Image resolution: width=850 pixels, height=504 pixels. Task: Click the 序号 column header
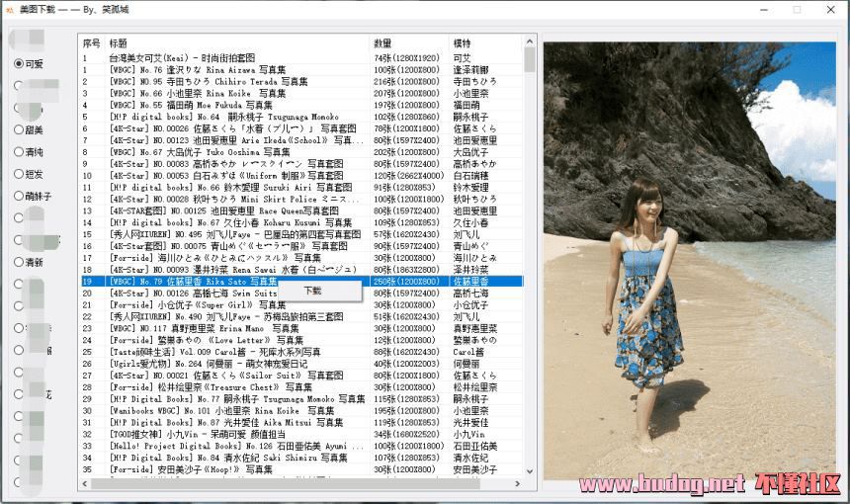pyautogui.click(x=92, y=43)
